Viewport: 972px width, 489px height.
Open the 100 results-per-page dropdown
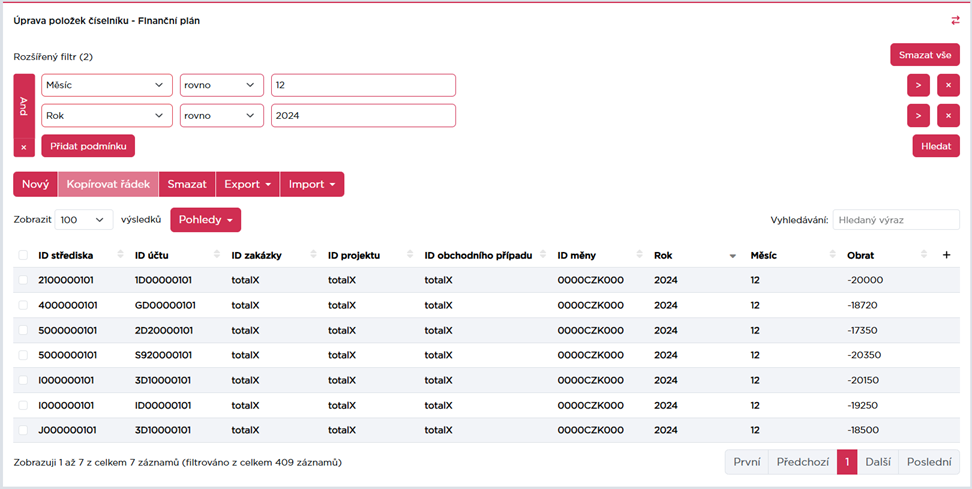(x=84, y=219)
